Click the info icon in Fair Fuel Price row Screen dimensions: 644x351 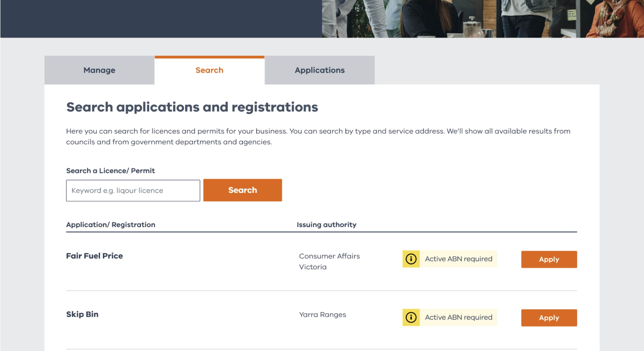(411, 259)
